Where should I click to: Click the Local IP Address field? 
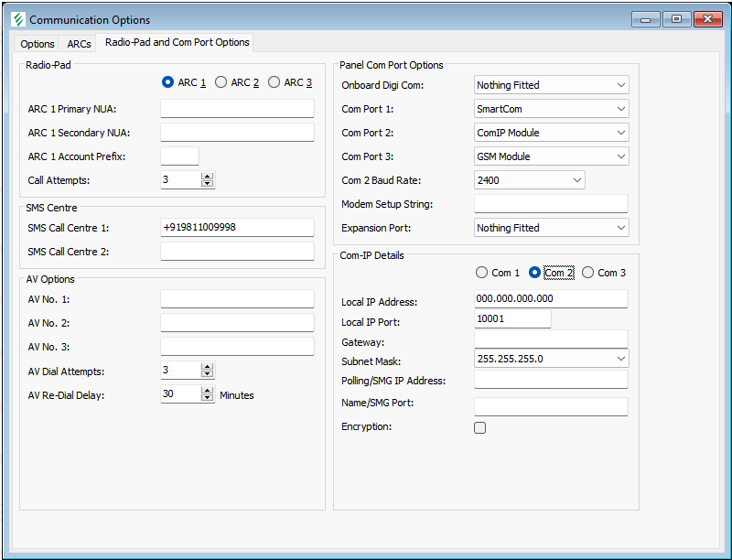551,298
